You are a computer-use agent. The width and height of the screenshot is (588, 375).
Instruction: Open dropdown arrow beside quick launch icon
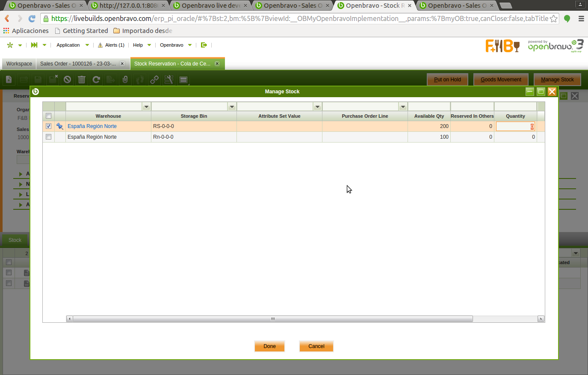(44, 45)
